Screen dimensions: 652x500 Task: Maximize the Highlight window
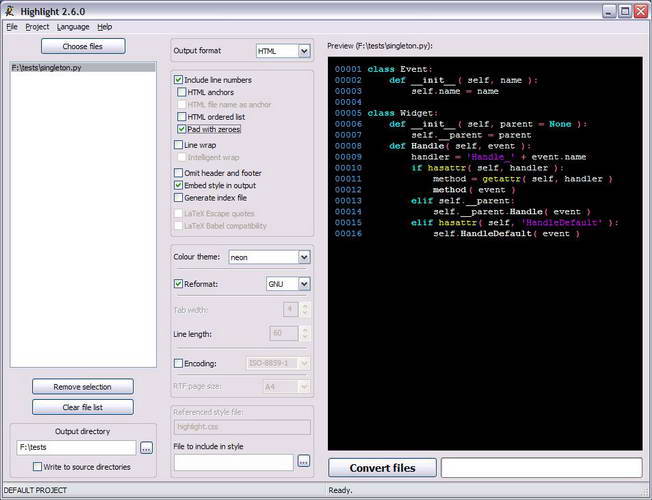625,11
